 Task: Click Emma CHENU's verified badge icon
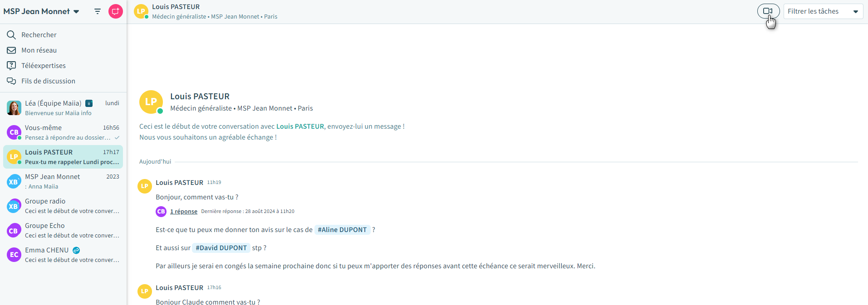click(76, 250)
